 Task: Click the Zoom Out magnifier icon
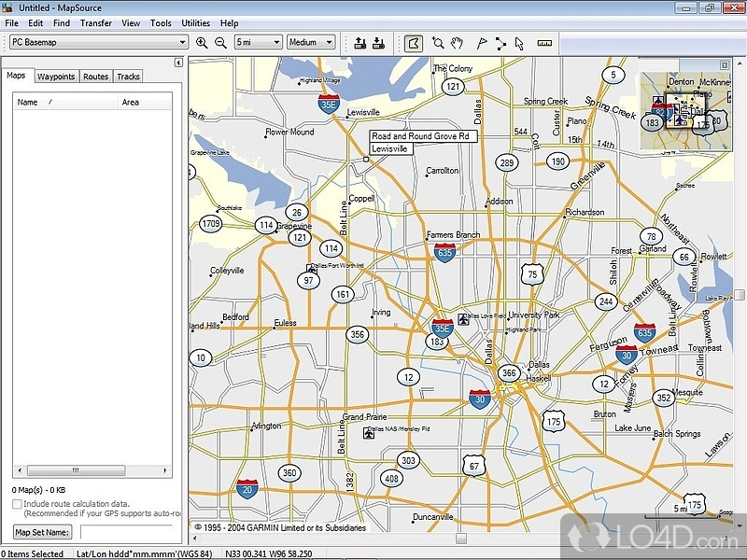220,42
